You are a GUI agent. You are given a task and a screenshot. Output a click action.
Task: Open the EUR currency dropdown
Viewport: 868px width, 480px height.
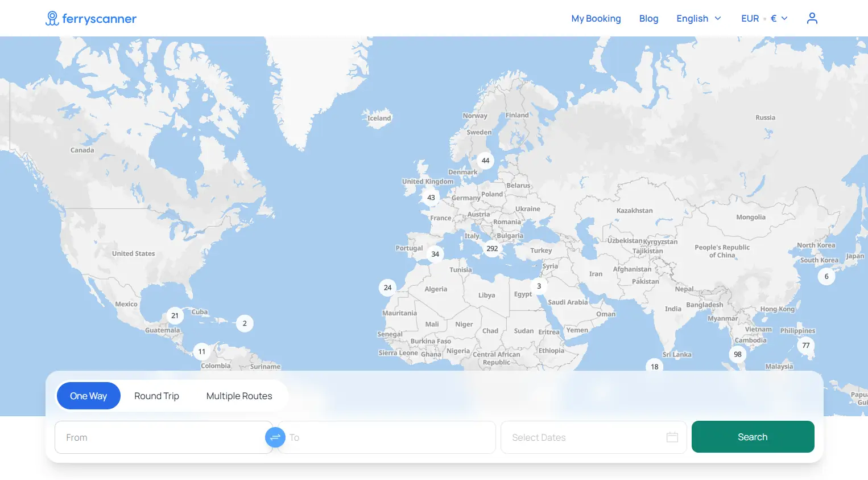click(x=764, y=19)
